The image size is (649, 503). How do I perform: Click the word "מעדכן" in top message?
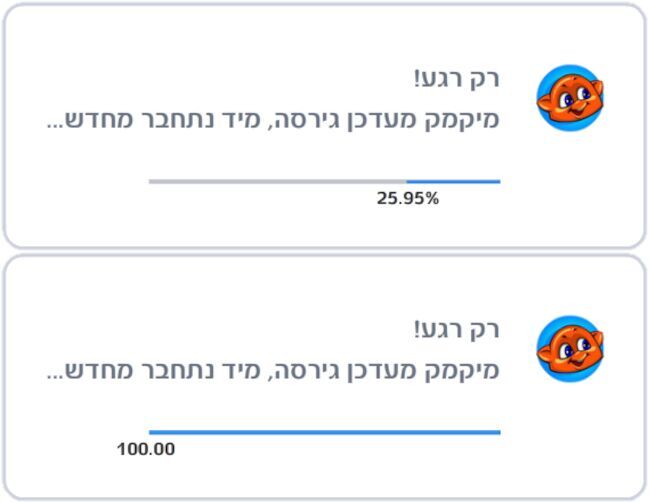click(383, 120)
